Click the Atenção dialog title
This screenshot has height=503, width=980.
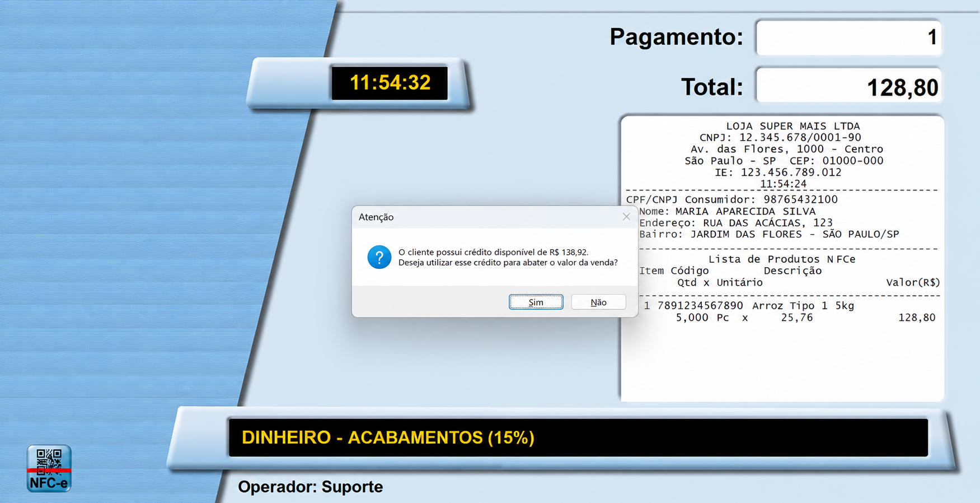pyautogui.click(x=376, y=217)
